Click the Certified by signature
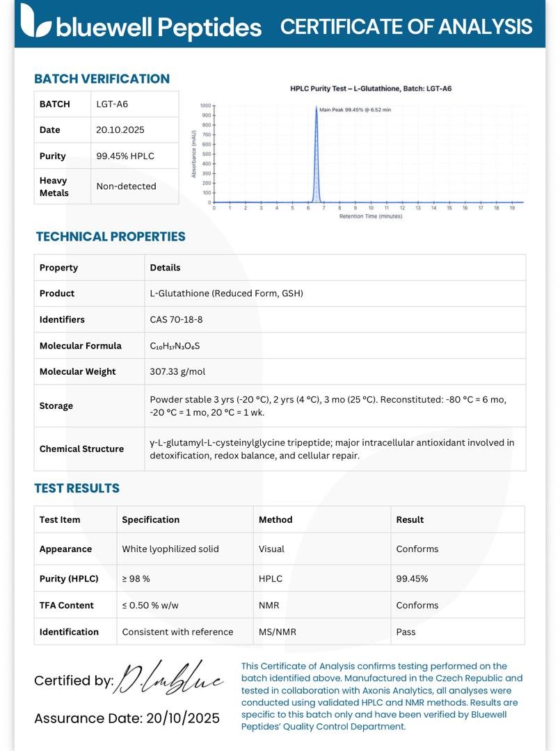 [169, 677]
